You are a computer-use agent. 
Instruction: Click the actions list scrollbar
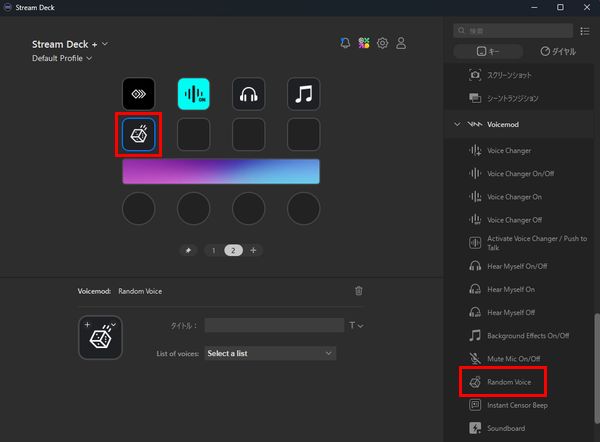[597, 369]
